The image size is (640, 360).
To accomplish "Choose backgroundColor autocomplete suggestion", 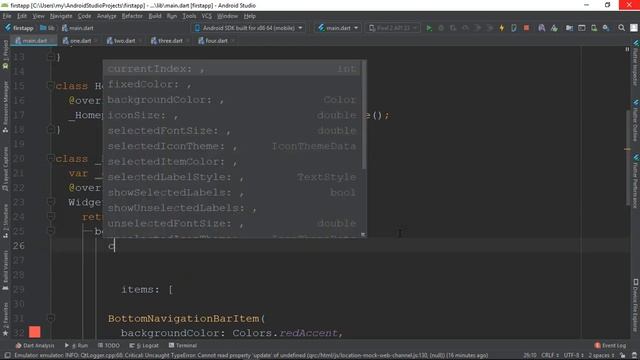I will click(x=232, y=100).
